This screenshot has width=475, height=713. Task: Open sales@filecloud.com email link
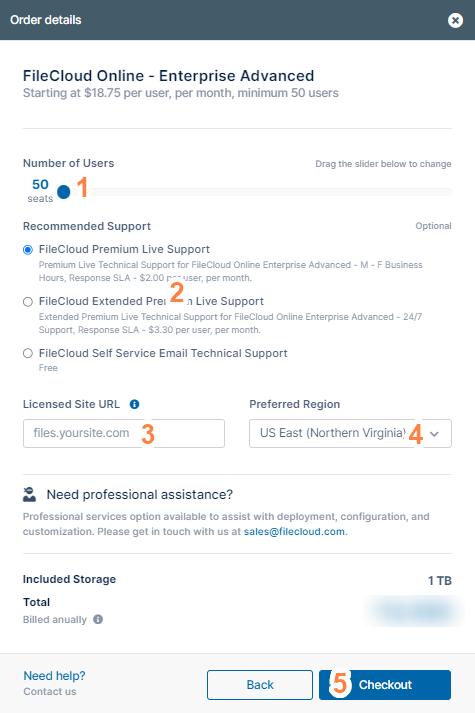(294, 532)
